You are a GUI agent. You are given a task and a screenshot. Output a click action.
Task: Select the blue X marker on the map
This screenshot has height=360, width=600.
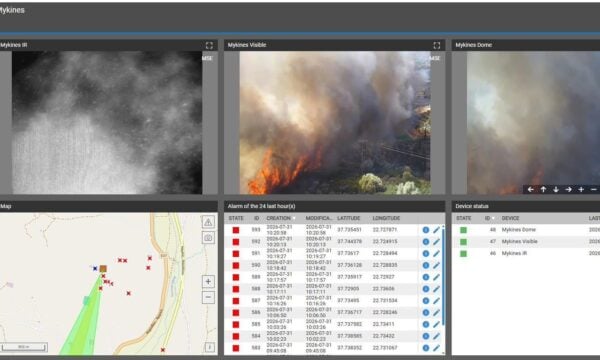[95, 269]
